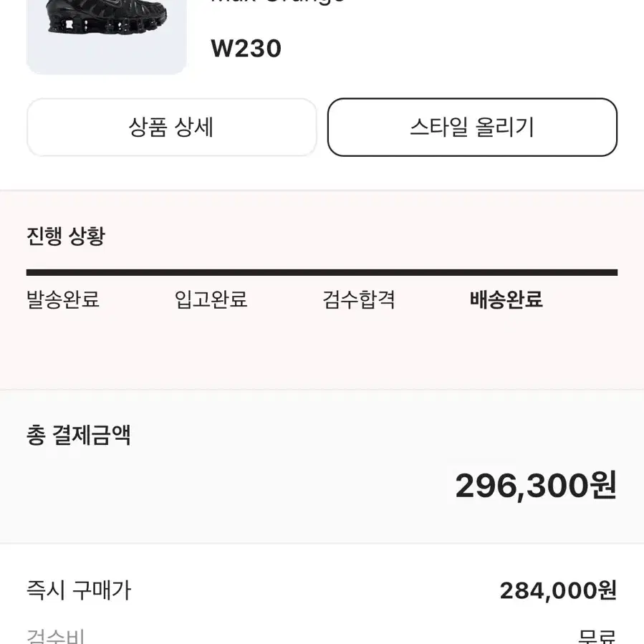Select the 발송완료 progress step
Viewport: 644px width, 644px height.
[x=63, y=299]
